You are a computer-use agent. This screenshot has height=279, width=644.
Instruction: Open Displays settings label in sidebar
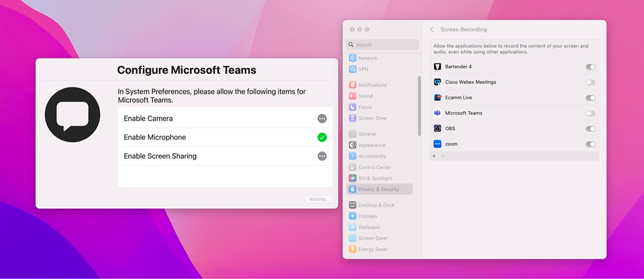[367, 216]
